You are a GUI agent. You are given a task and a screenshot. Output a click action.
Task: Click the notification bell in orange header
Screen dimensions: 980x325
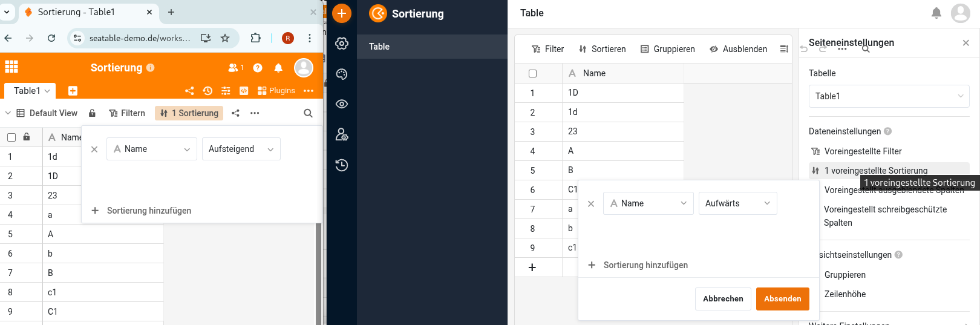pos(278,68)
